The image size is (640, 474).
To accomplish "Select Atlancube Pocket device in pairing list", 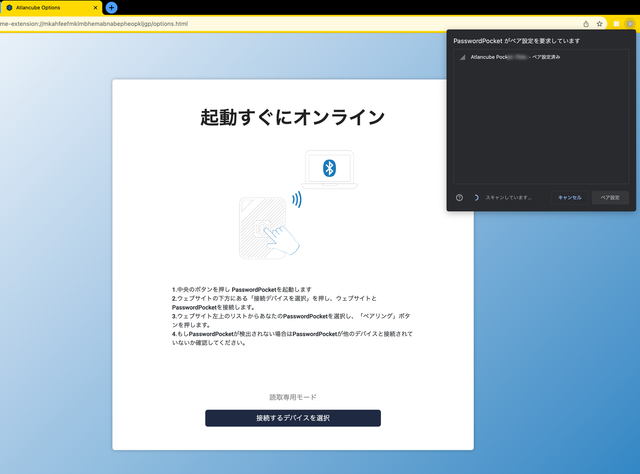I will point(541,57).
